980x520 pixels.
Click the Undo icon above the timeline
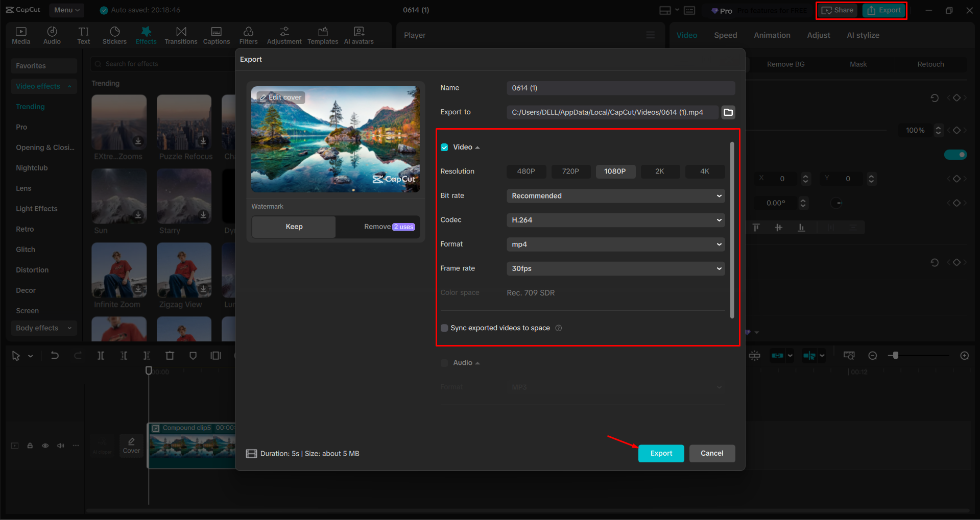(55, 355)
